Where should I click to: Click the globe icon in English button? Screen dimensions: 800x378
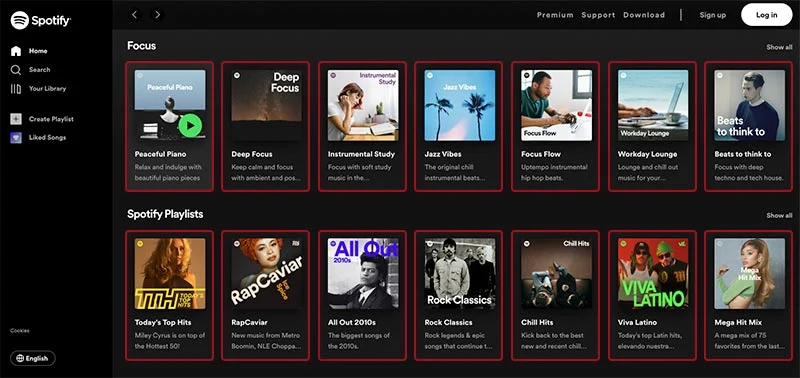(20, 358)
